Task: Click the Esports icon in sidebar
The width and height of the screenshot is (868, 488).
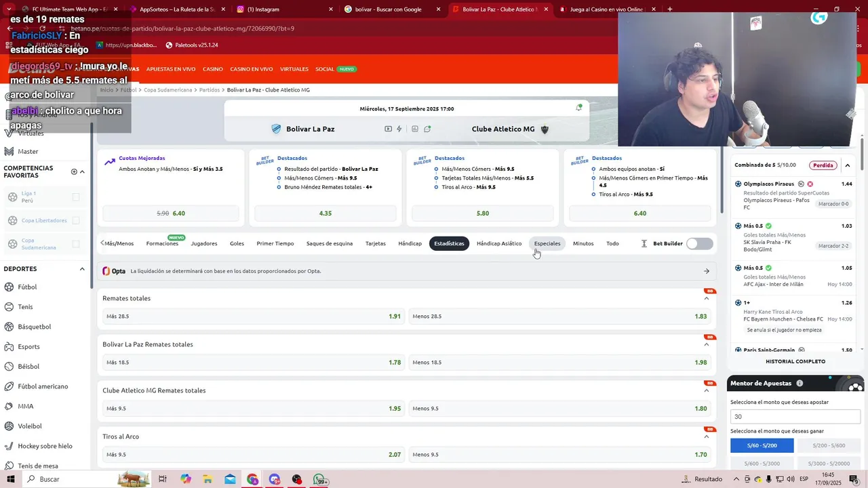Action: pos(9,346)
